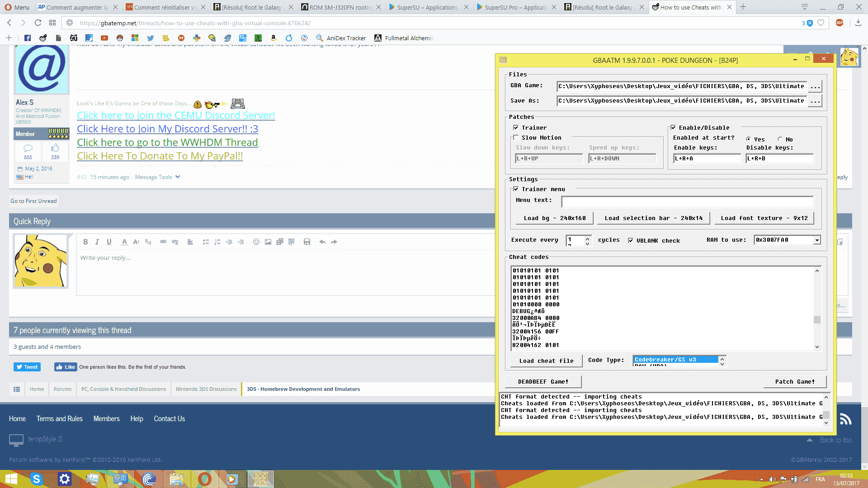The width and height of the screenshot is (868, 488).
Task: Click the Go to First Unread link
Action: pyautogui.click(x=34, y=201)
